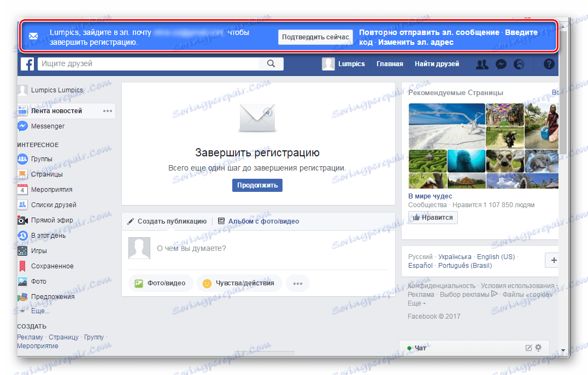This screenshot has width=588, height=375.
Task: Open more post options ellipsis button
Action: (298, 284)
